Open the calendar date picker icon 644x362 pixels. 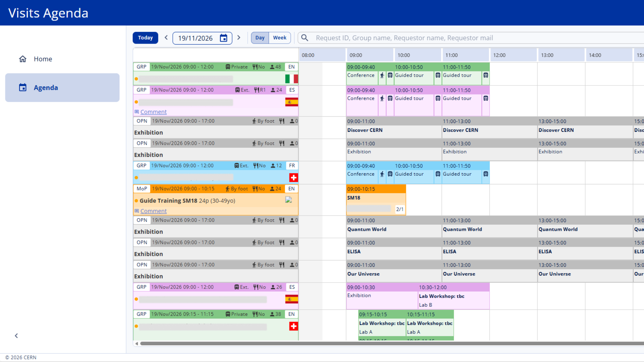[223, 38]
